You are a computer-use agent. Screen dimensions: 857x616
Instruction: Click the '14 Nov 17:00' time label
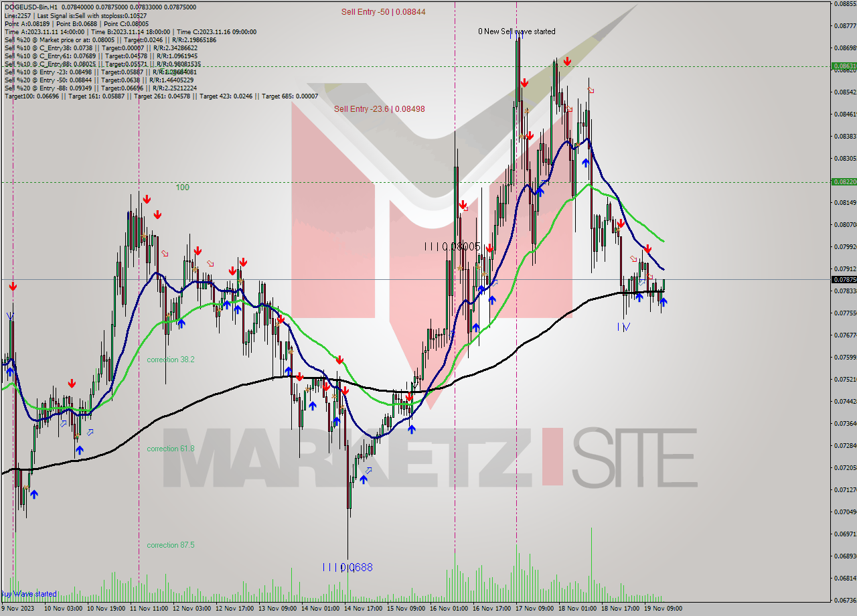[364, 609]
